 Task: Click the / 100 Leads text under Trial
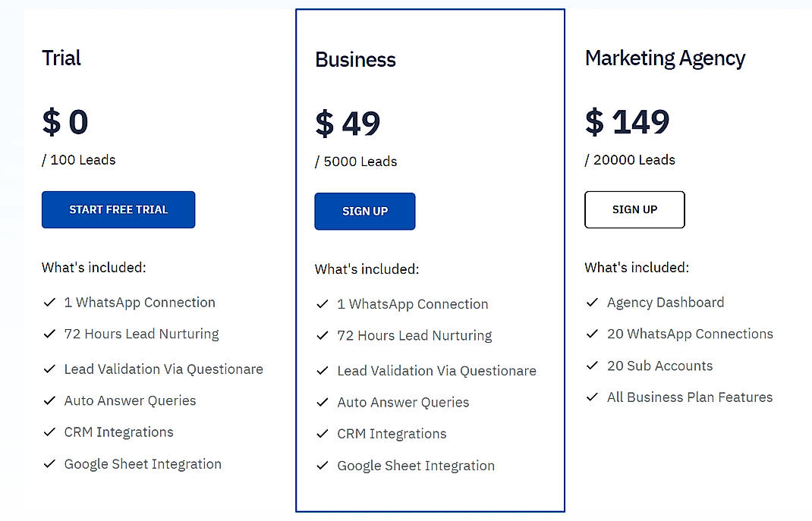tap(78, 160)
